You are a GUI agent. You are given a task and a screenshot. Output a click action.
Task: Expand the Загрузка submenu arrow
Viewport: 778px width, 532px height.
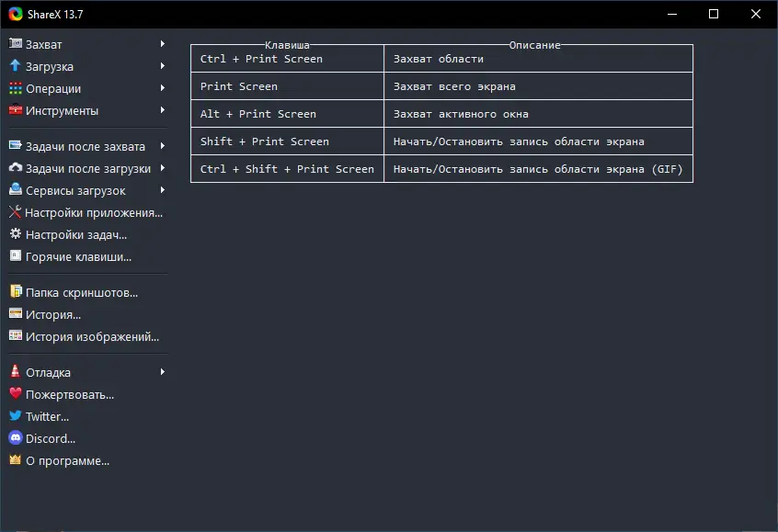162,66
